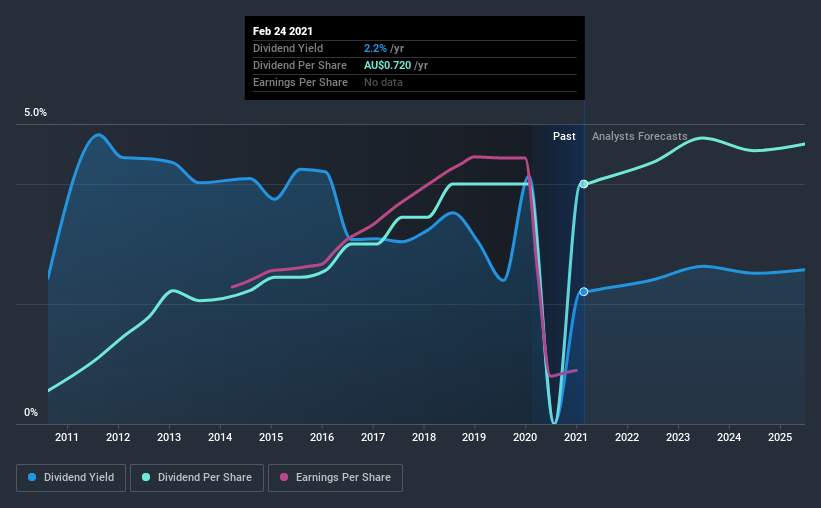The height and width of the screenshot is (508, 821).
Task: Toggle the Dividend Per Share legend button
Action: [197, 478]
